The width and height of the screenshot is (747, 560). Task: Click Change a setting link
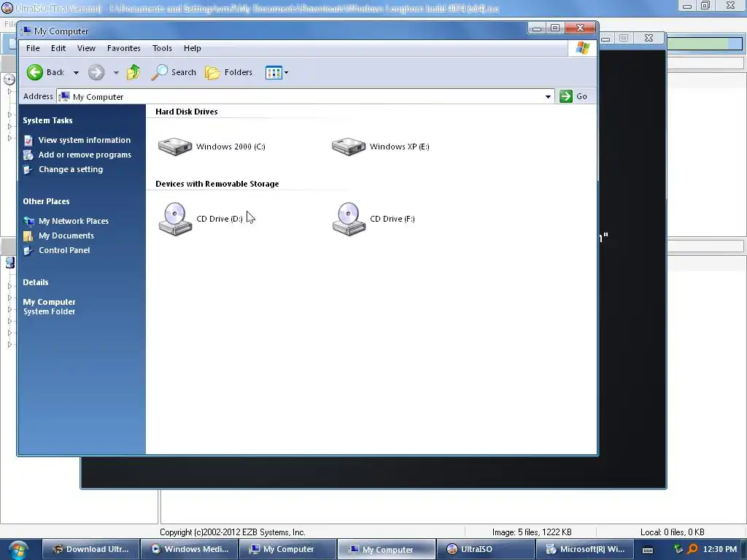coord(71,169)
